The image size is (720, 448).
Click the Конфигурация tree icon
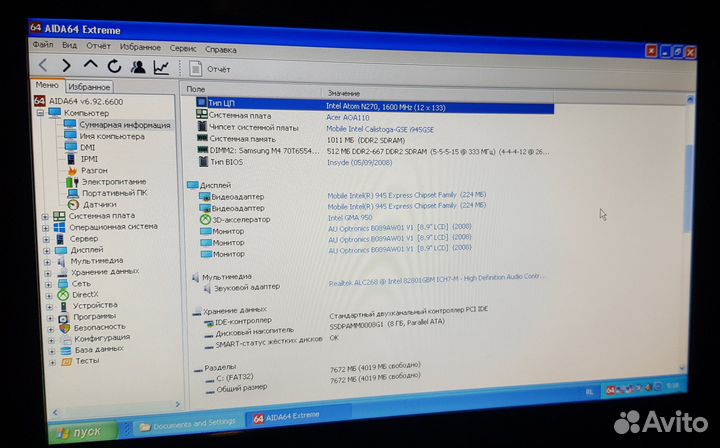tap(65, 340)
